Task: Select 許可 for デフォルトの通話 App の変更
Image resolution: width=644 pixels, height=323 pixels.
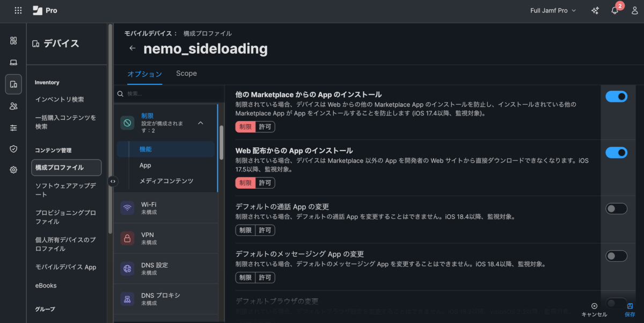Action: pyautogui.click(x=265, y=230)
